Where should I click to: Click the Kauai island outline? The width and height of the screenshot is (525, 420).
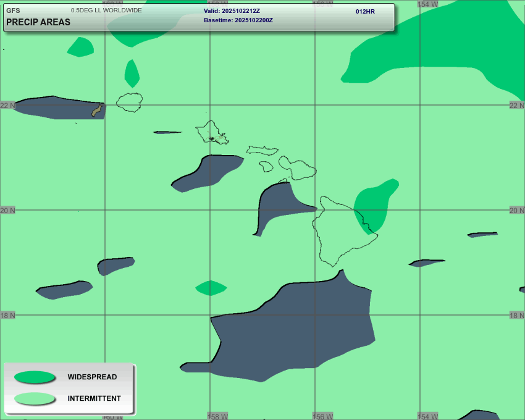[x=130, y=102]
